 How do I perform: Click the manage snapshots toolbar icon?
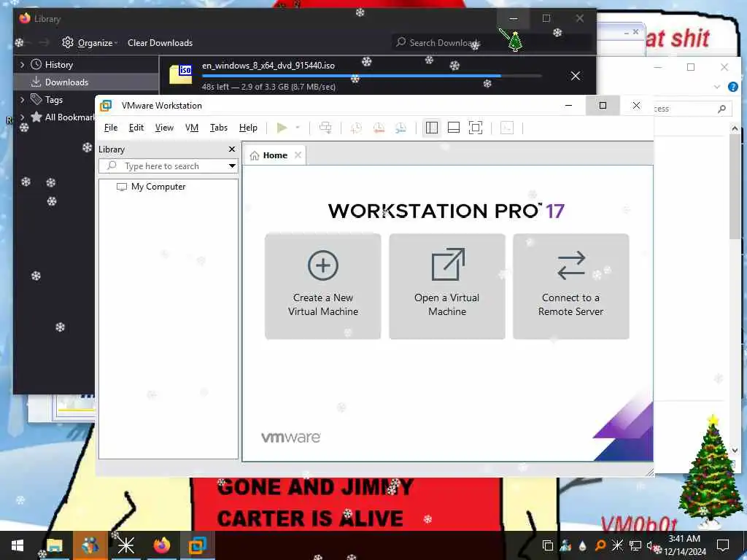tap(400, 128)
